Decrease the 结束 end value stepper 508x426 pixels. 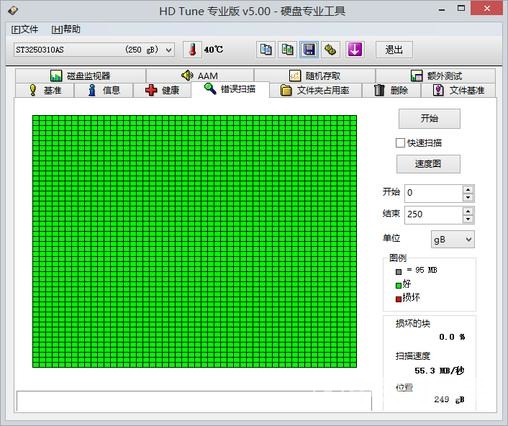(468, 219)
